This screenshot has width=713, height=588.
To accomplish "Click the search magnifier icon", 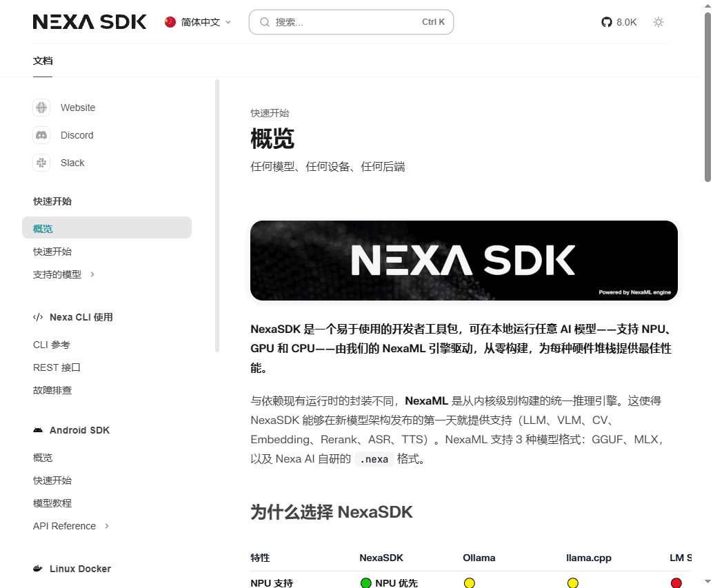I will coord(265,22).
